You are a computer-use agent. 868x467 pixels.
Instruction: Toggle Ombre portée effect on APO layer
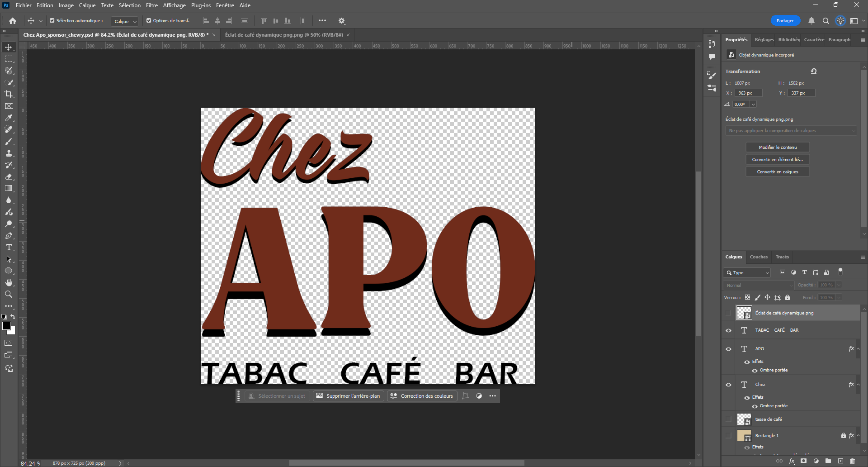[x=755, y=371]
